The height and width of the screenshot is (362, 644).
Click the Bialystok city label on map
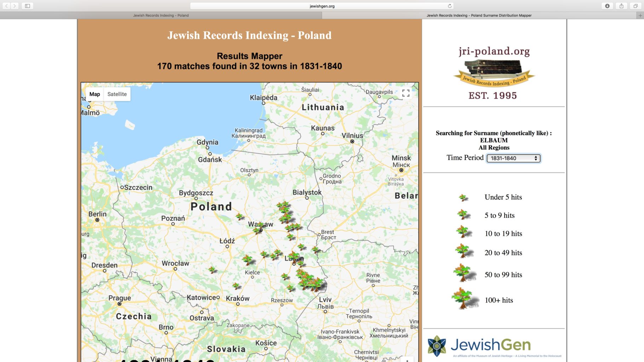(307, 192)
